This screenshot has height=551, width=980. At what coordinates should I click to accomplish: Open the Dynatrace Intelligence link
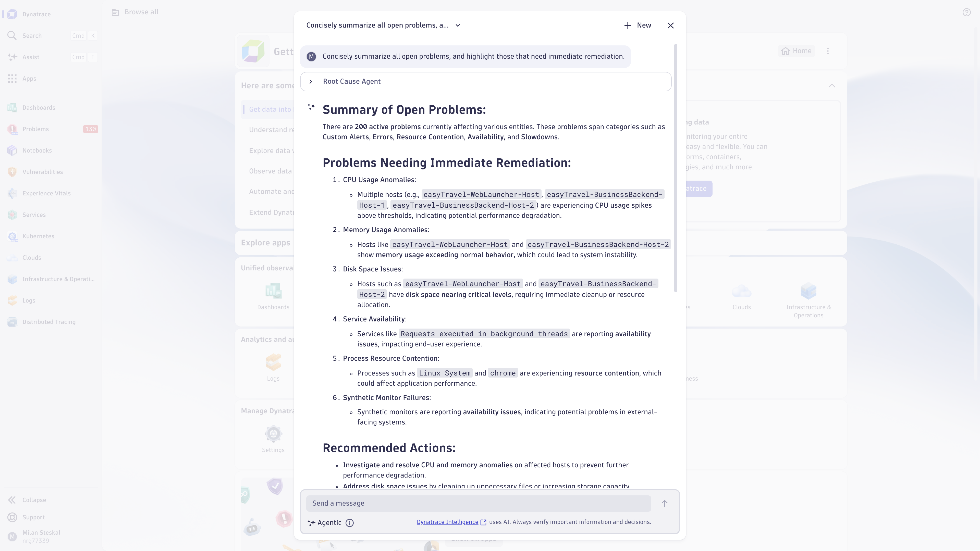[x=447, y=522]
